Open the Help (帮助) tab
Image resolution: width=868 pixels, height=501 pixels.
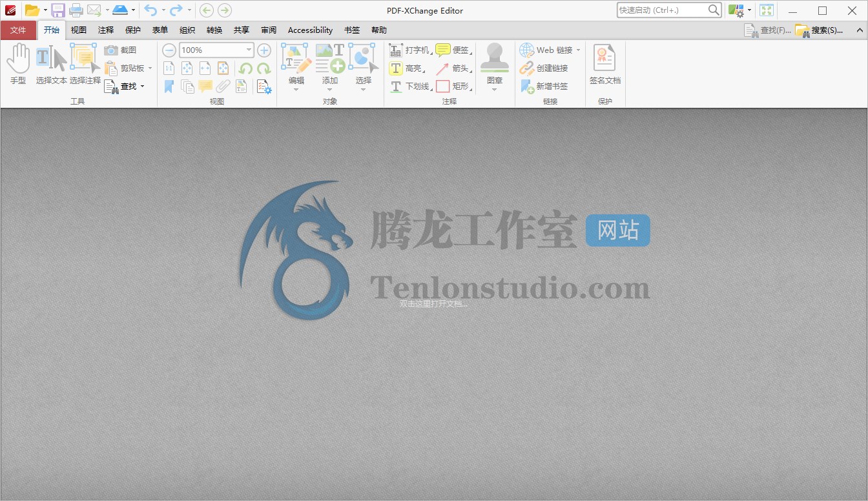click(379, 30)
